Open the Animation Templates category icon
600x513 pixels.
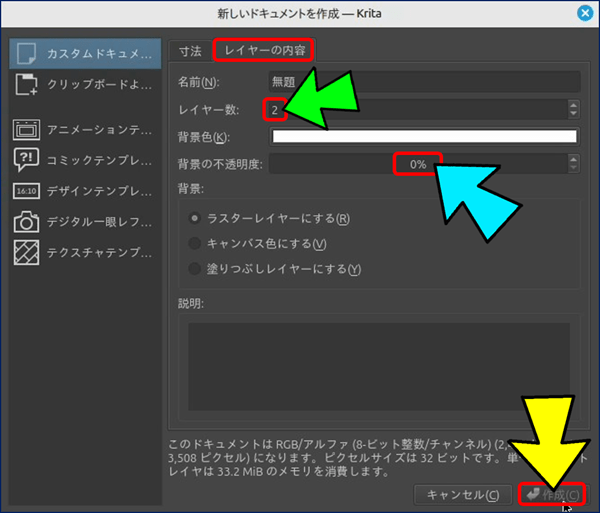[x=27, y=127]
